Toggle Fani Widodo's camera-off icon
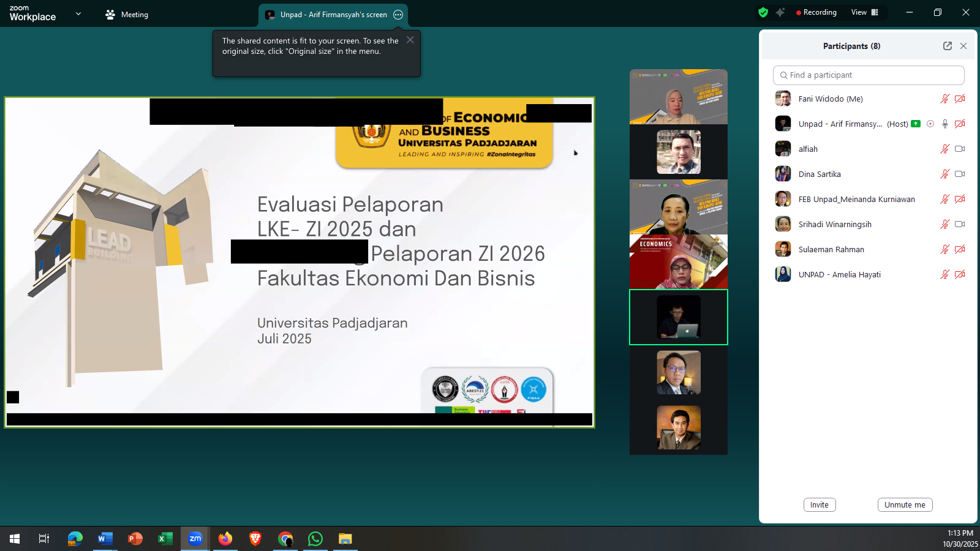Image resolution: width=980 pixels, height=551 pixels. [x=960, y=99]
